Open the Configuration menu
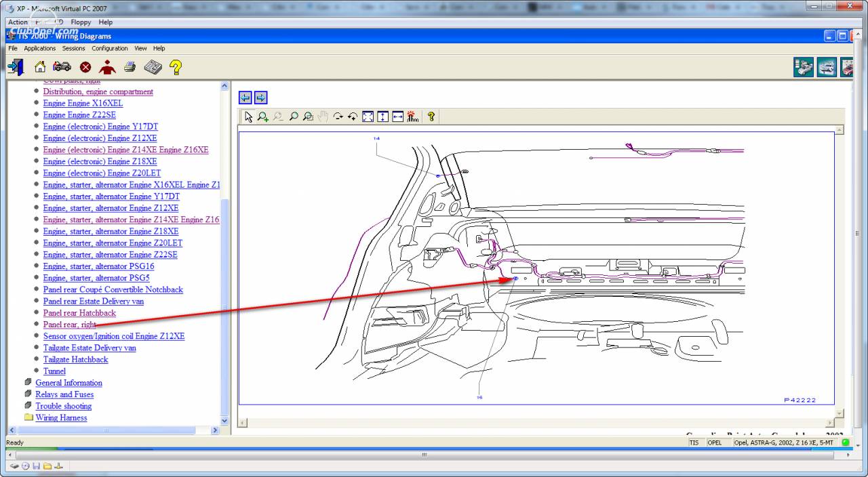 110,49
